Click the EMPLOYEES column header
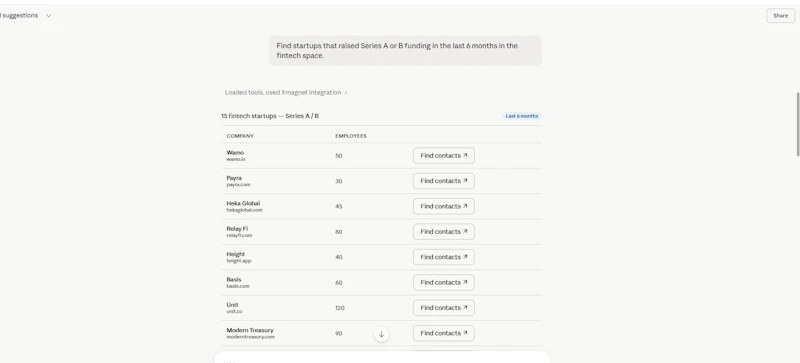The height and width of the screenshot is (363, 800). 351,136
